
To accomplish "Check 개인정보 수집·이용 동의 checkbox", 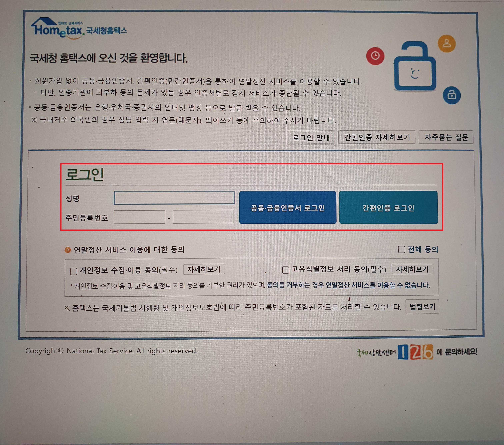I will [x=73, y=271].
